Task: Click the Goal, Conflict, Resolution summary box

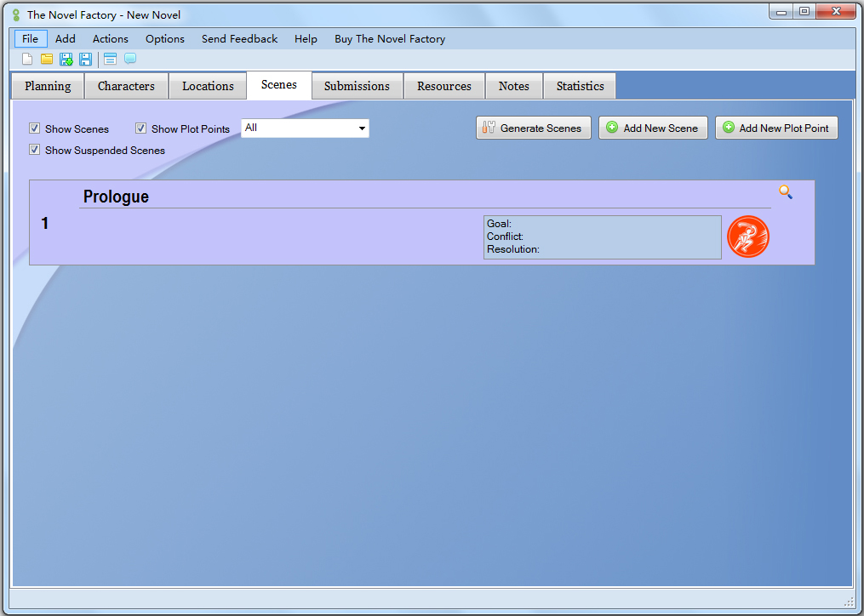Action: pyautogui.click(x=603, y=237)
